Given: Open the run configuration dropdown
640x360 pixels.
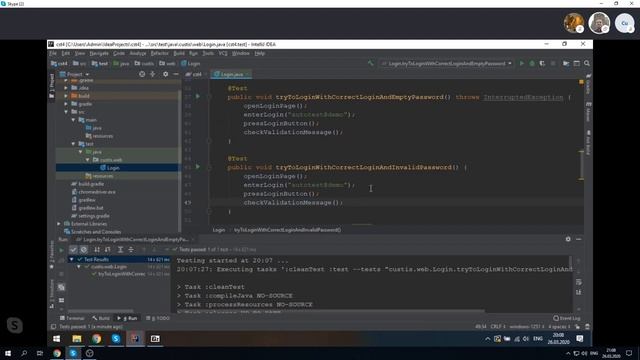Looking at the screenshot, I should pos(446,64).
